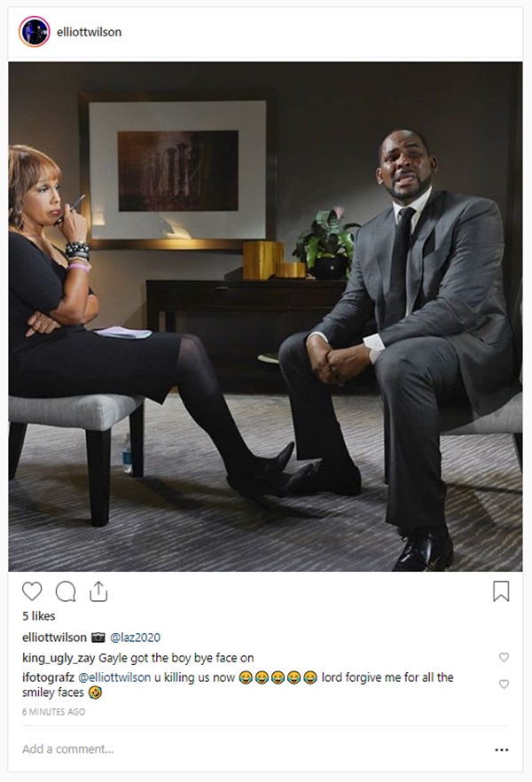
Task: Share the post via share icon
Action: pyautogui.click(x=98, y=591)
